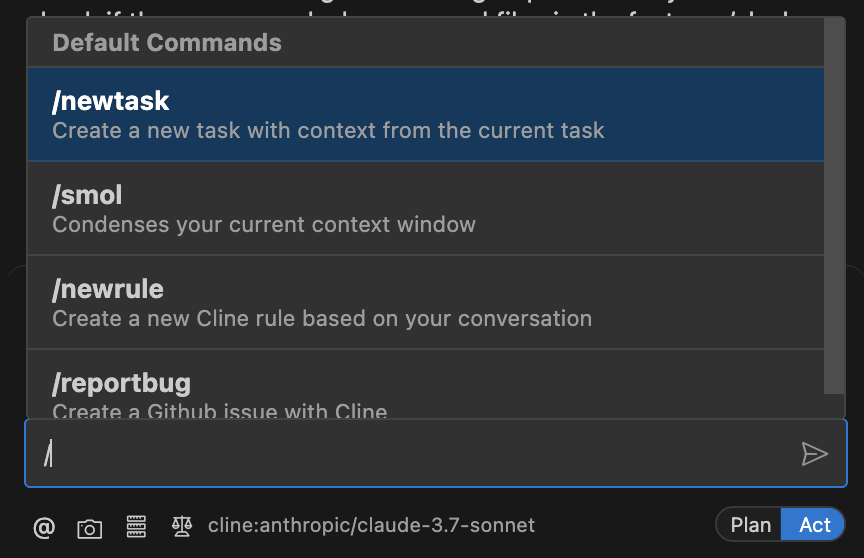Open the claude-3.7-sonnet model selector
This screenshot has width=864, height=558.
(371, 526)
